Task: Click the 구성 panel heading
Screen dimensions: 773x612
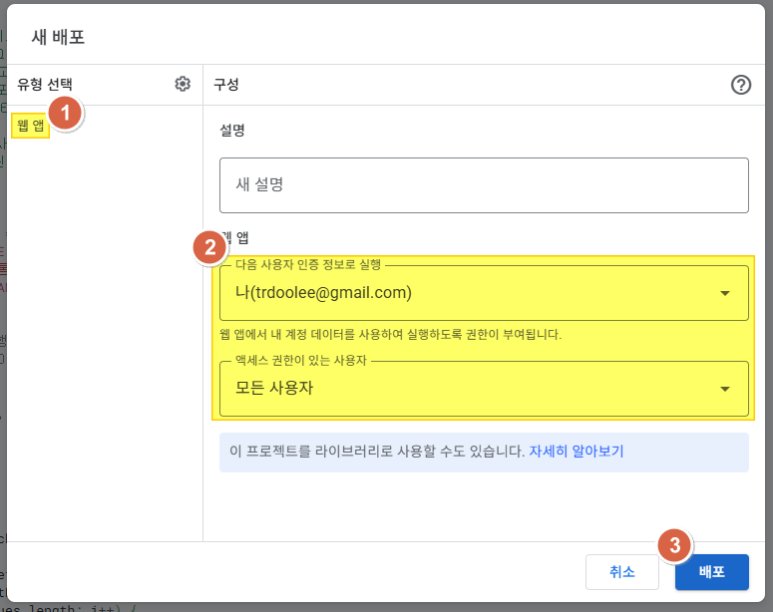Action: tap(226, 84)
